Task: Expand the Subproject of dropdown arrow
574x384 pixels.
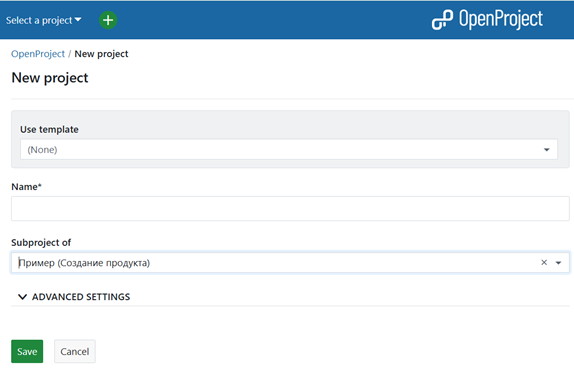Action: pyautogui.click(x=559, y=263)
